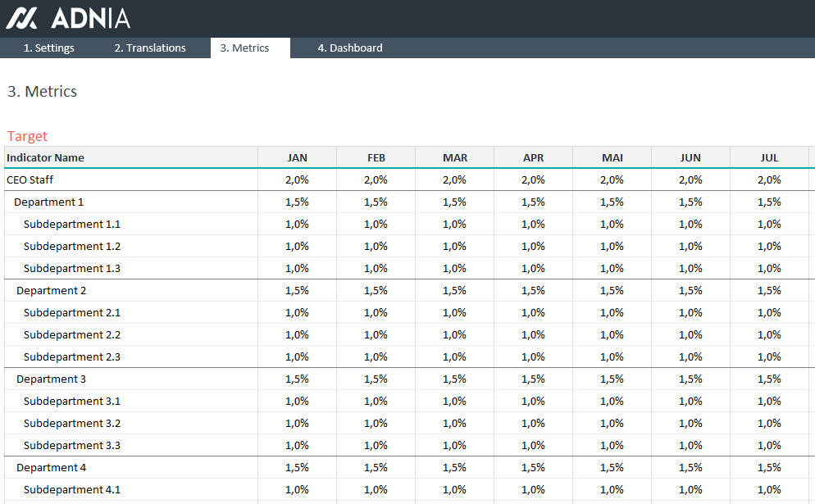Click the Department 2 row label
The height and width of the screenshot is (504, 815).
51,290
